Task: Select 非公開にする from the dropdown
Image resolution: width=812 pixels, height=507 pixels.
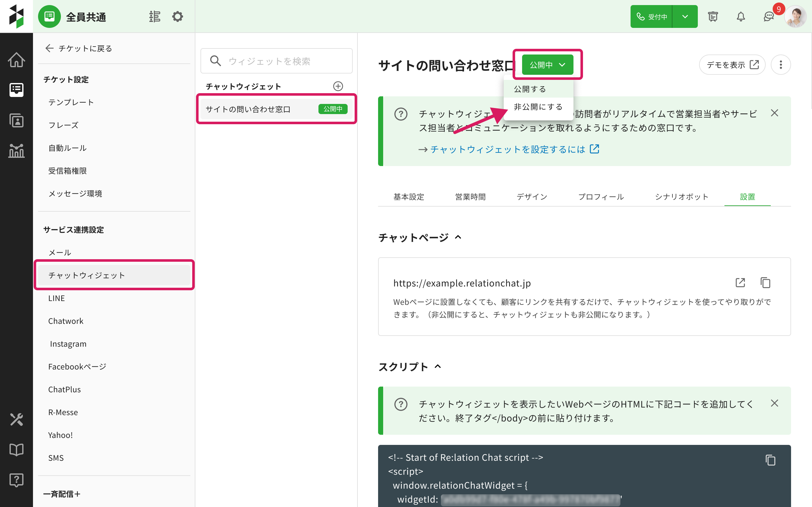Action: click(x=538, y=107)
